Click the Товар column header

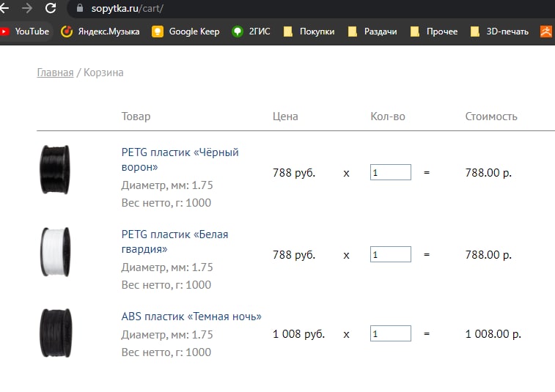(136, 117)
